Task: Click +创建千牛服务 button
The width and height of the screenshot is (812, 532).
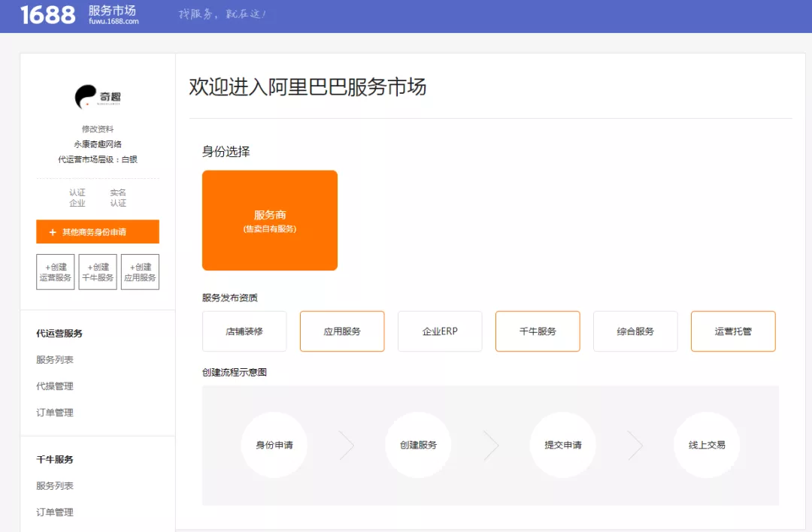Action: [98, 272]
